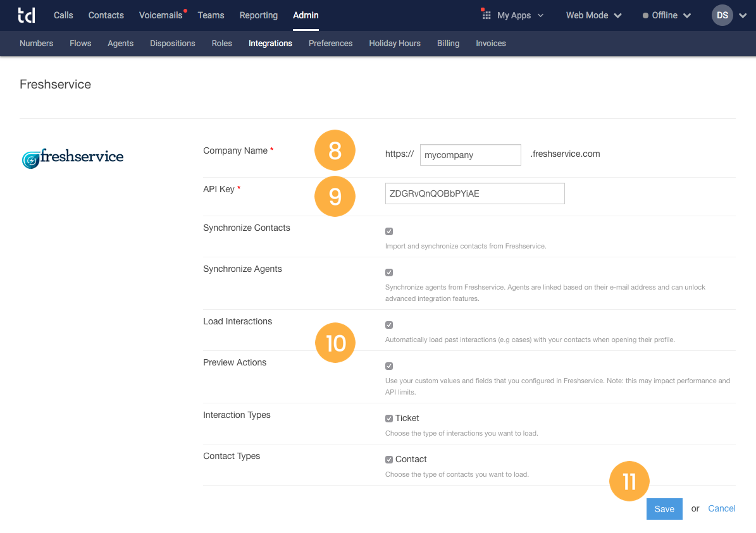Click the Talkdesk logo in the top bar
This screenshot has width=756, height=533.
coord(27,15)
